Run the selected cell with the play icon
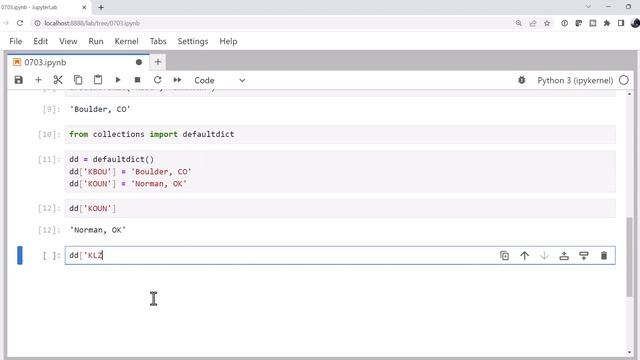The width and height of the screenshot is (640, 360). coord(118,80)
